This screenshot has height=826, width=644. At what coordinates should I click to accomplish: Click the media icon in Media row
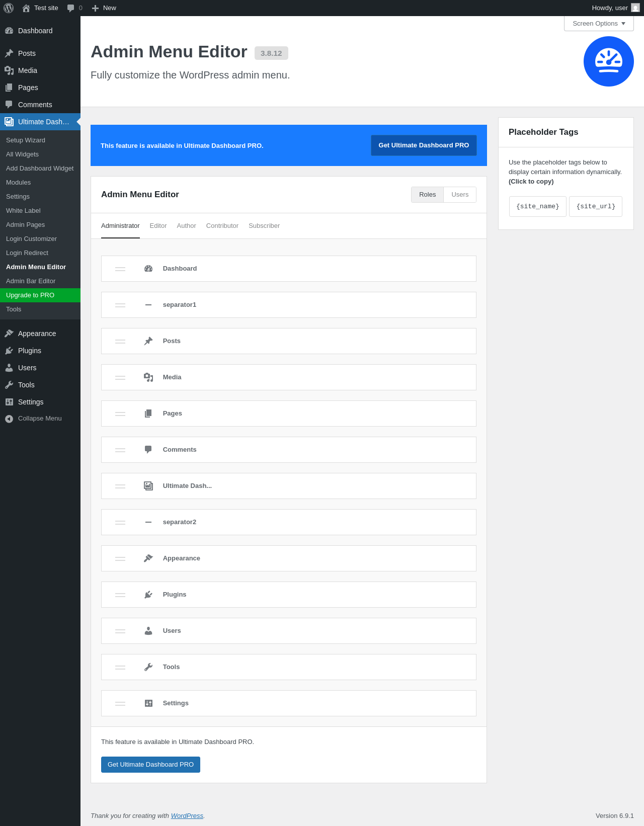(148, 377)
